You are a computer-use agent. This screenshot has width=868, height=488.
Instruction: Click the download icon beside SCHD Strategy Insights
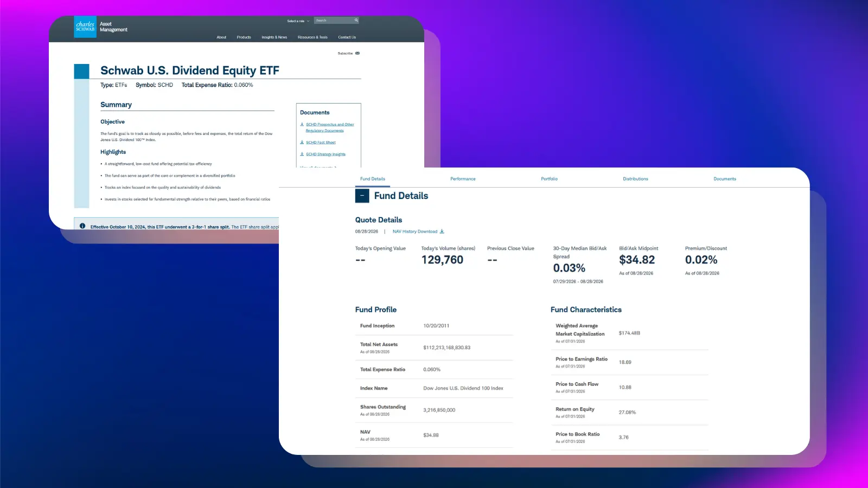pos(302,154)
